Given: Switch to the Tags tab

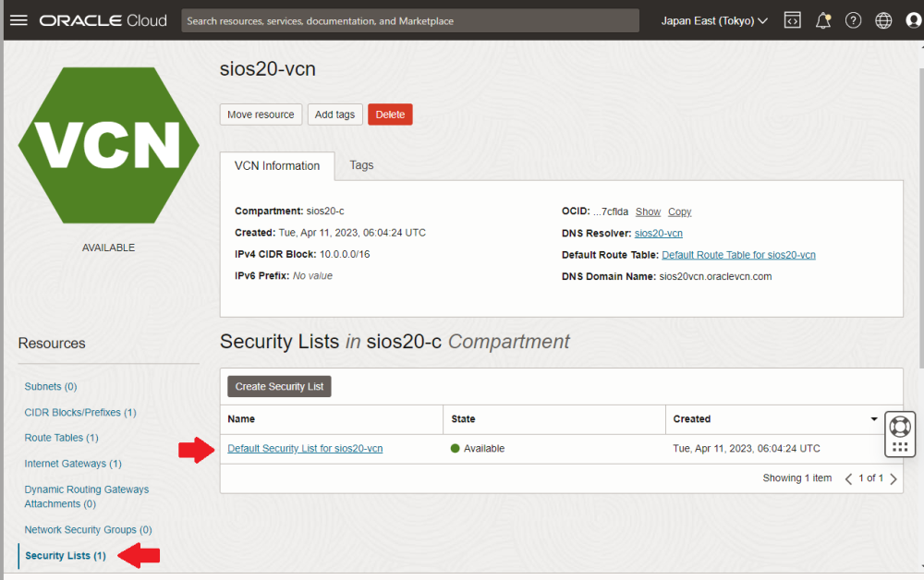Looking at the screenshot, I should coord(361,165).
